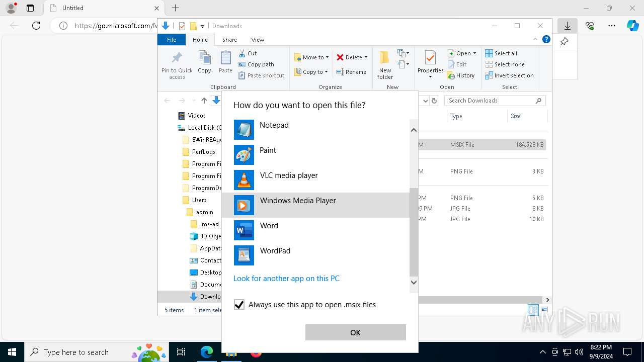Open Explorer Help question icon
This screenshot has width=644, height=362.
(x=546, y=39)
